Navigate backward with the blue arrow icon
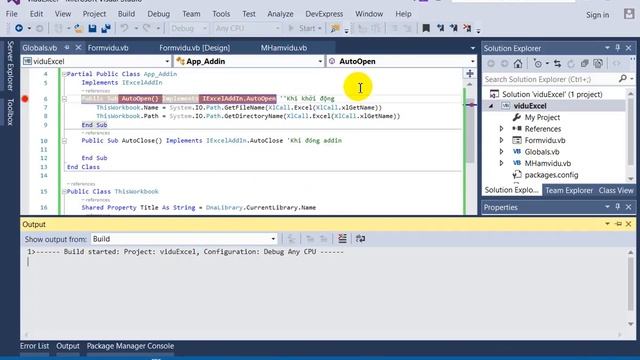 pyautogui.click(x=19, y=28)
